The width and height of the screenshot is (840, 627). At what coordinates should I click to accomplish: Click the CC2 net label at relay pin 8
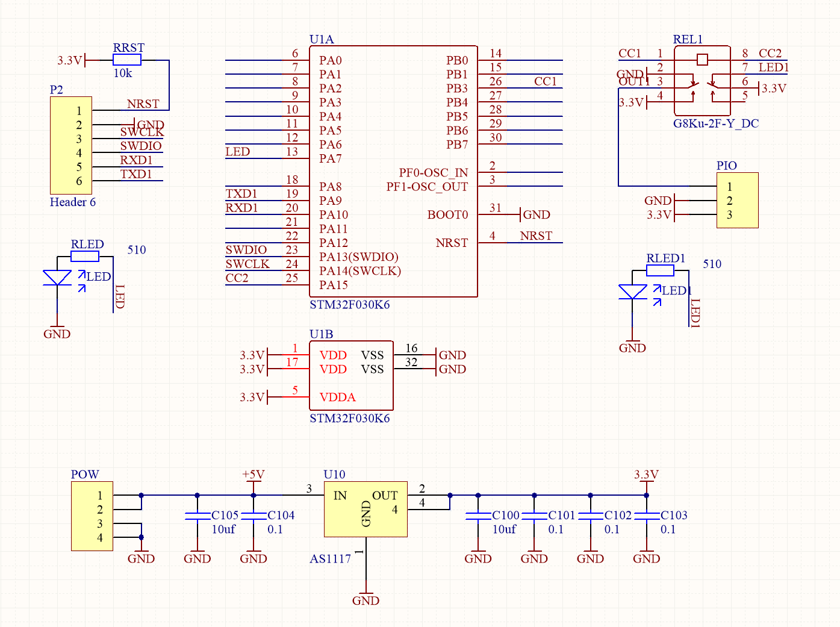click(x=770, y=53)
